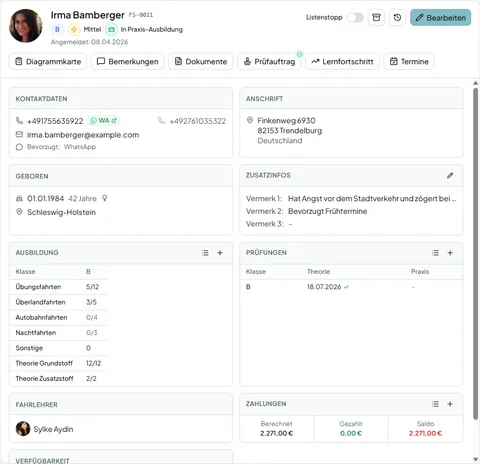Click theory exam date 18.07.2026
Image resolution: width=480 pixels, height=464 pixels.
click(x=324, y=287)
